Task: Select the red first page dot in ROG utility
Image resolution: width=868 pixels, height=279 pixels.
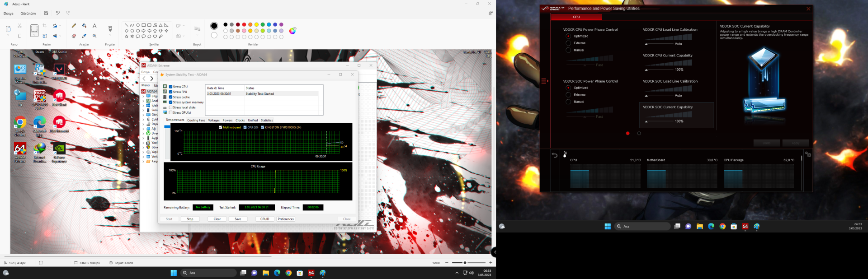Action: tap(627, 133)
